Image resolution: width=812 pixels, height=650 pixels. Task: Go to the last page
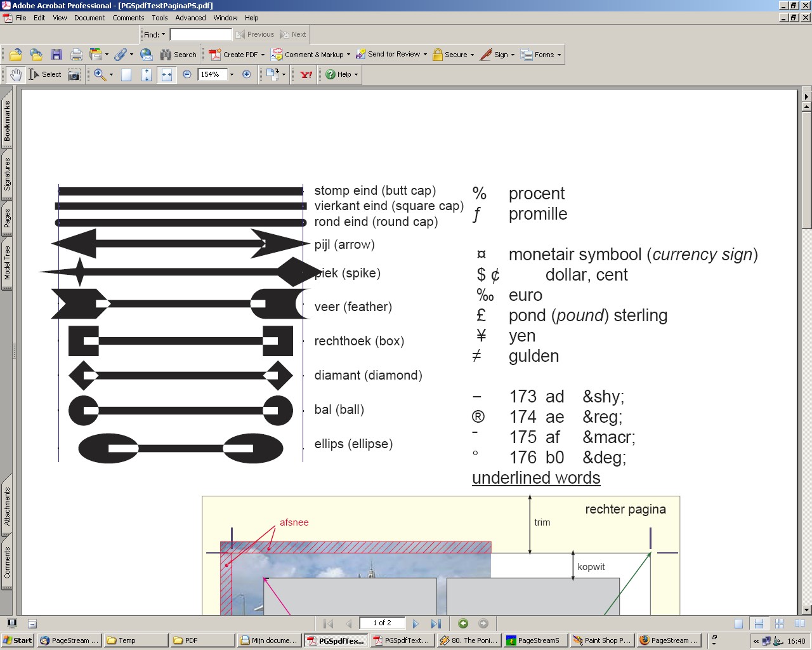pyautogui.click(x=436, y=623)
